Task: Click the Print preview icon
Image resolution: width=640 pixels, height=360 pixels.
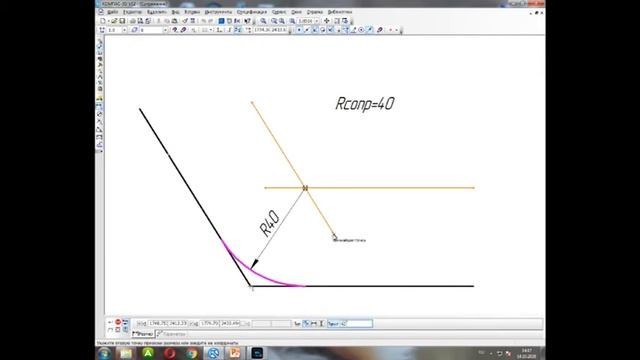Action: pyautogui.click(x=140, y=21)
